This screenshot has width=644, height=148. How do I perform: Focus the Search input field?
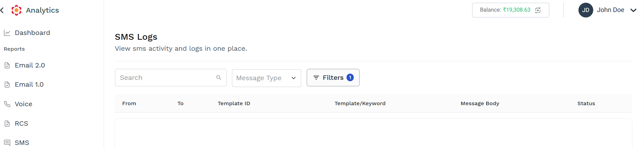pyautogui.click(x=171, y=77)
